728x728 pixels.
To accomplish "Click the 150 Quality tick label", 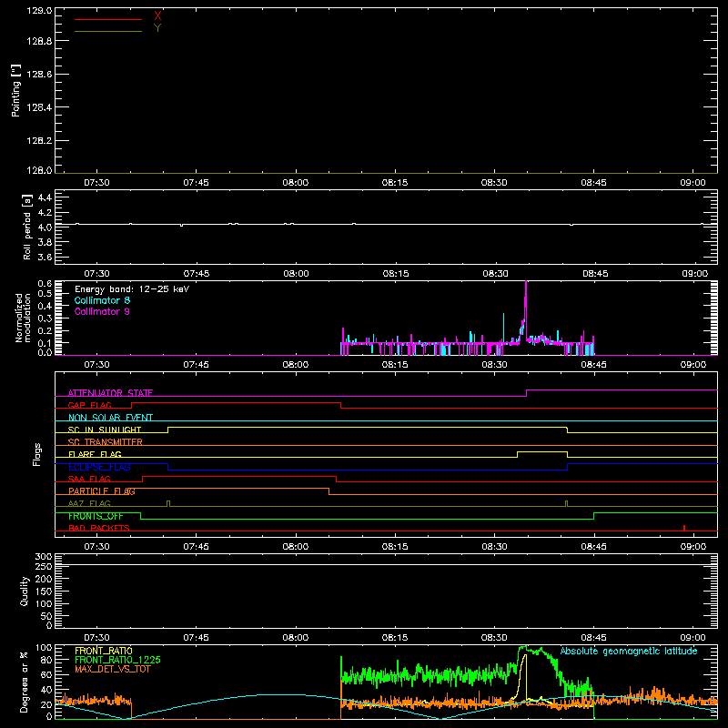I will [44, 591].
